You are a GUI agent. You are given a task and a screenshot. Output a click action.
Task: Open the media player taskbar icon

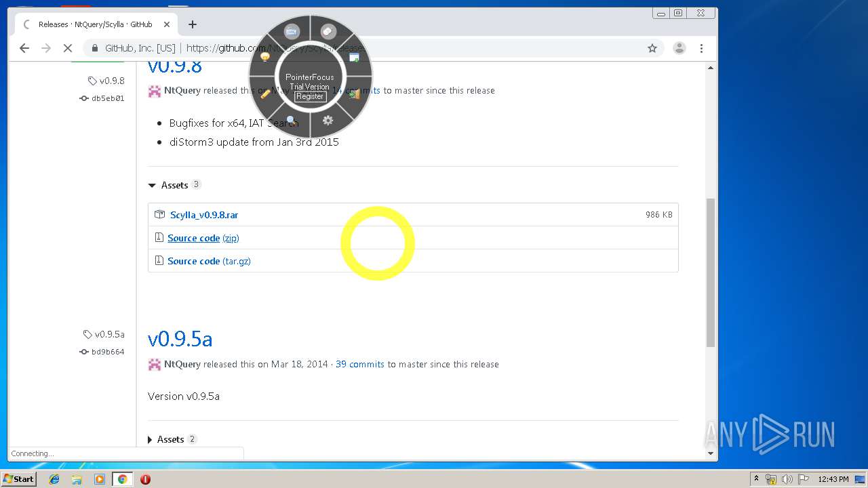tap(100, 479)
